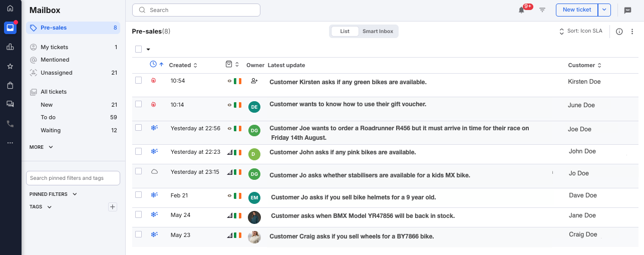Open My tickets in sidebar
This screenshot has height=255, width=644.
[73, 47]
